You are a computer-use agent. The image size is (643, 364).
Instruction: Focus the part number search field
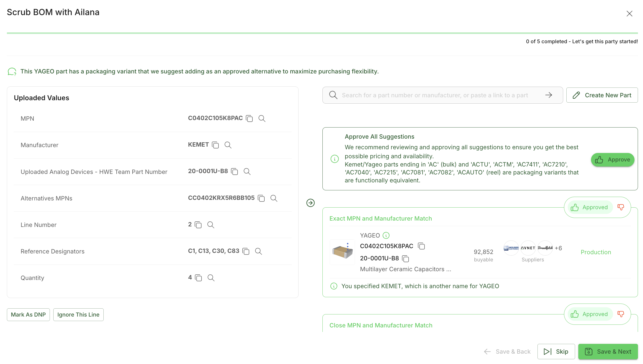point(443,95)
